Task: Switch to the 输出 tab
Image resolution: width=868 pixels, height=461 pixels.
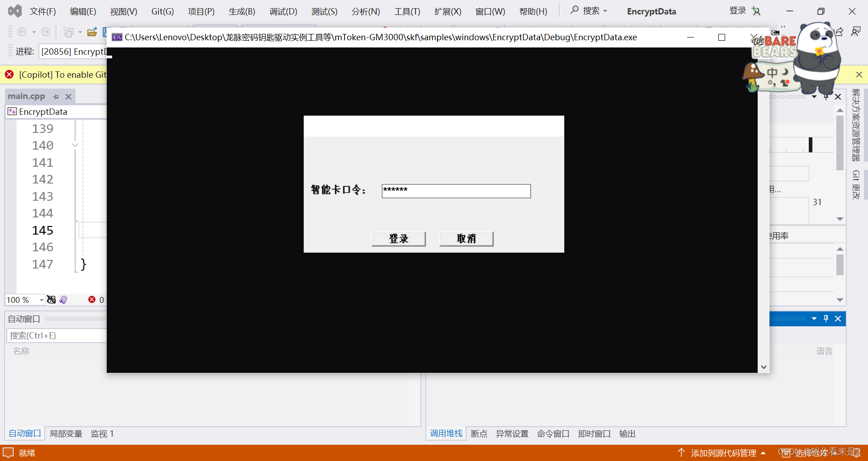Action: click(627, 433)
